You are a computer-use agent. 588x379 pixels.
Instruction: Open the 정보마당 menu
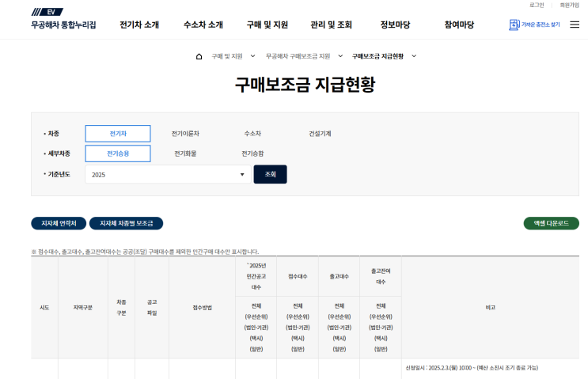tap(395, 25)
